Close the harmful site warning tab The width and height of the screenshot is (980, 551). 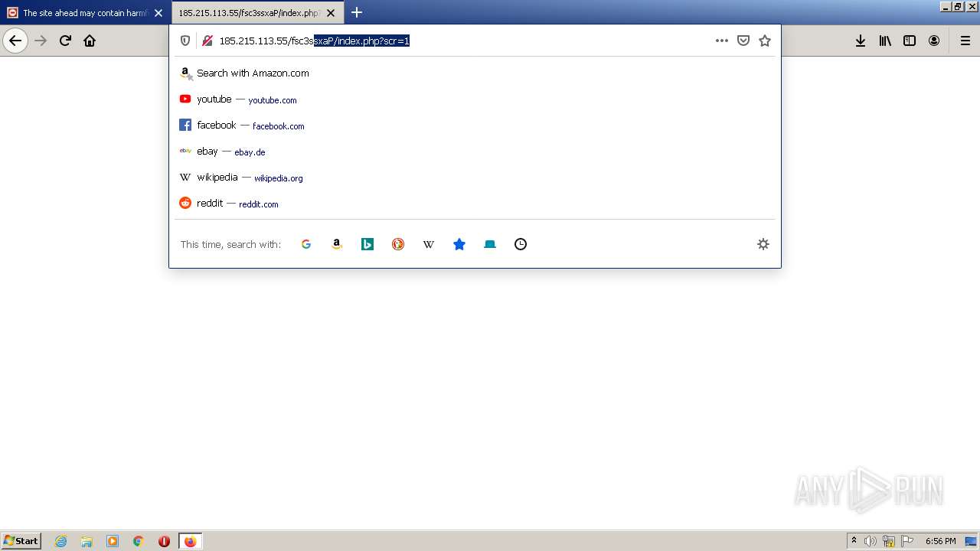[158, 13]
